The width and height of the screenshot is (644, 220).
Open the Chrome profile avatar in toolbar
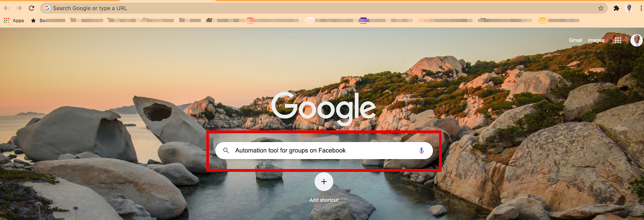[x=629, y=8]
